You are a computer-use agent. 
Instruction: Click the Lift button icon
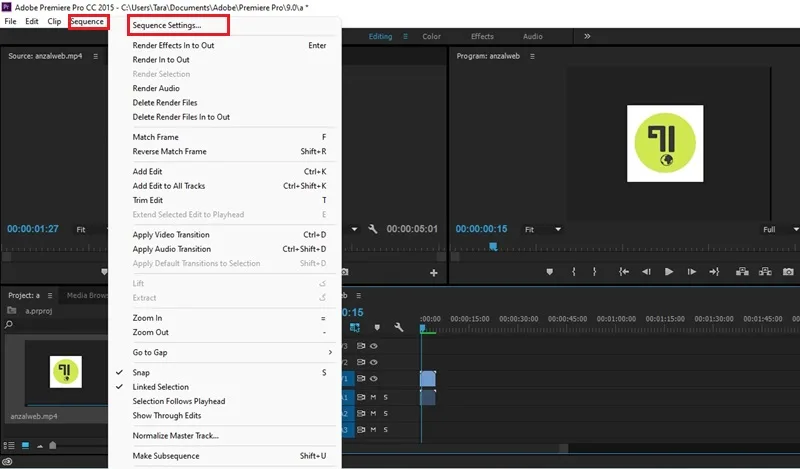pos(742,272)
